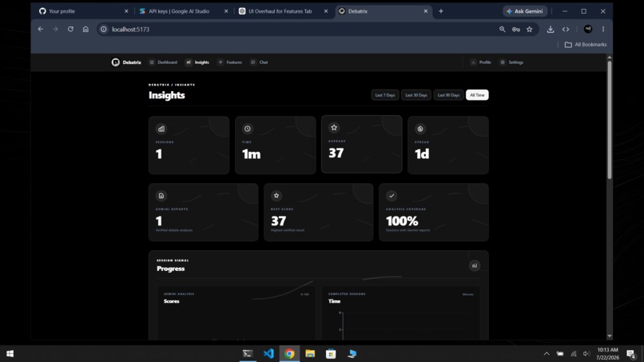Click the Sessions card bar-chart icon
This screenshot has width=644, height=362.
(161, 129)
